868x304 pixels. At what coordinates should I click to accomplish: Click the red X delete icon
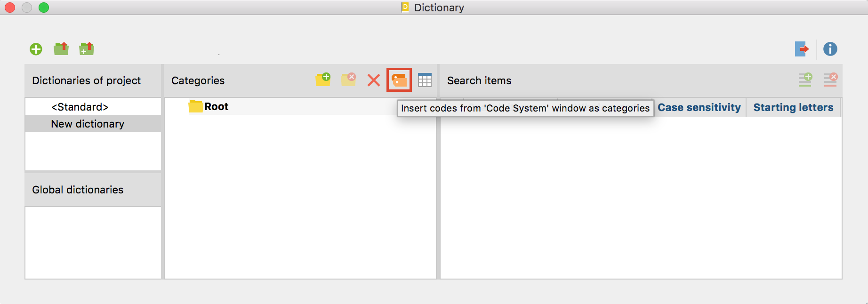[374, 80]
